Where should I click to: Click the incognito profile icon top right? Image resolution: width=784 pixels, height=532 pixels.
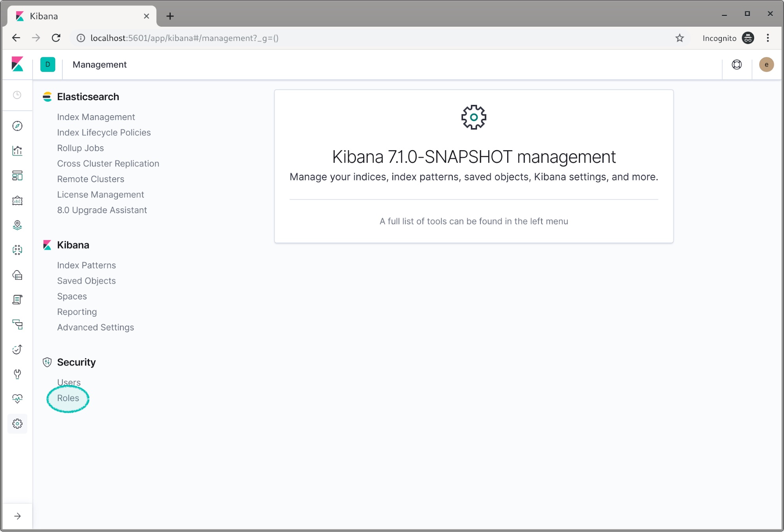(x=748, y=38)
